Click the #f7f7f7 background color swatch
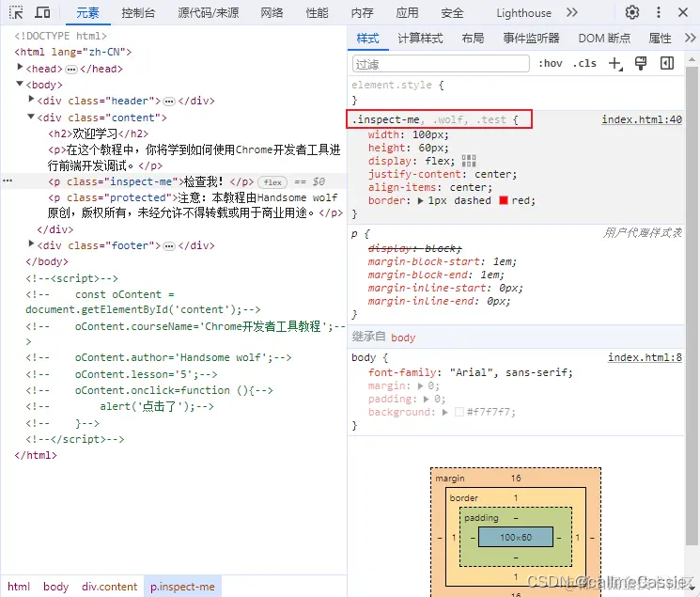The width and height of the screenshot is (700, 597). click(x=459, y=412)
